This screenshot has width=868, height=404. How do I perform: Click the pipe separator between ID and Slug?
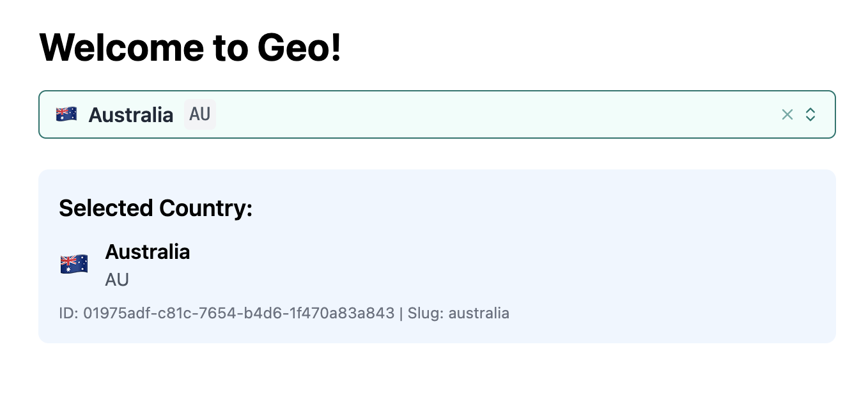pyautogui.click(x=401, y=313)
